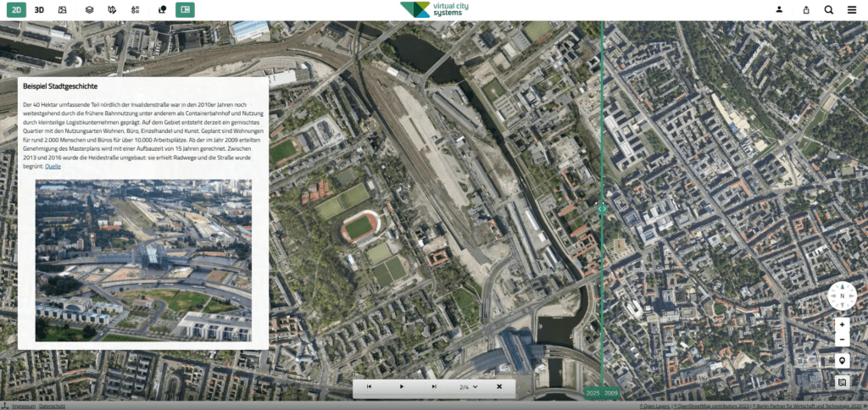The image size is (868, 410).
Task: Open the search magnifier icon
Action: 829,10
